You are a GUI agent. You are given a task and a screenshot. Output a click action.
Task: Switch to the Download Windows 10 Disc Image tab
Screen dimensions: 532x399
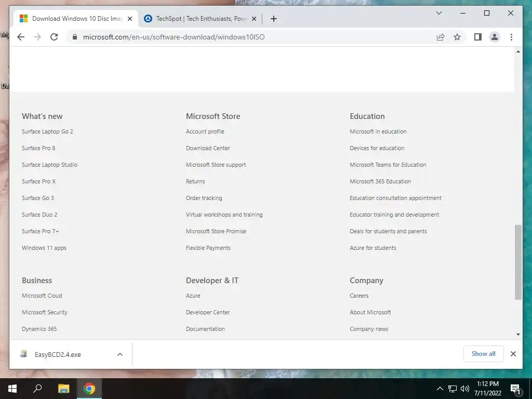(76, 19)
